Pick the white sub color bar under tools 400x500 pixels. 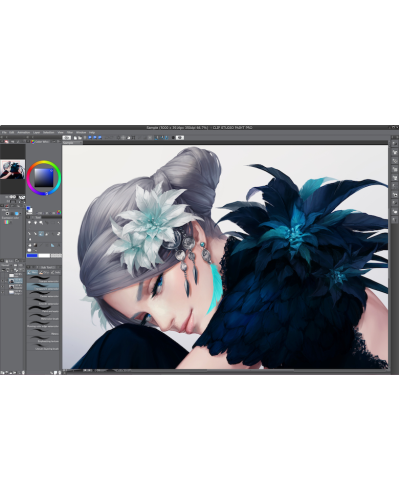pos(44,256)
